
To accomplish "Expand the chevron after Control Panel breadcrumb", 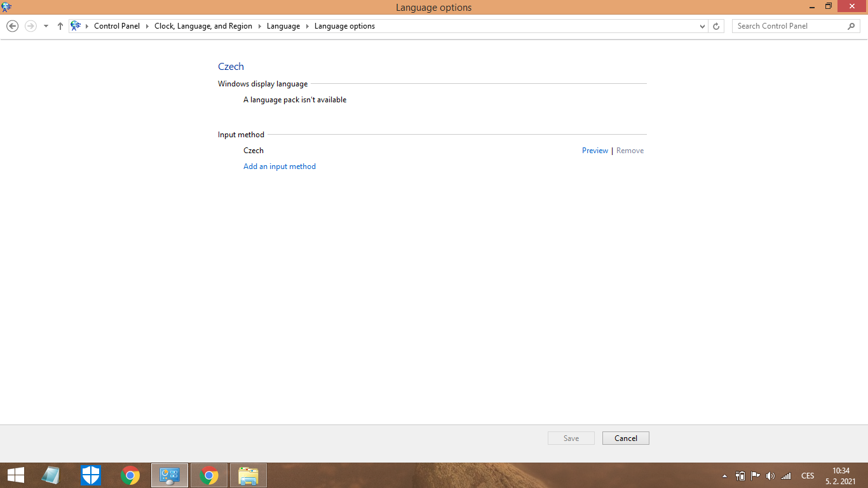I will click(147, 26).
